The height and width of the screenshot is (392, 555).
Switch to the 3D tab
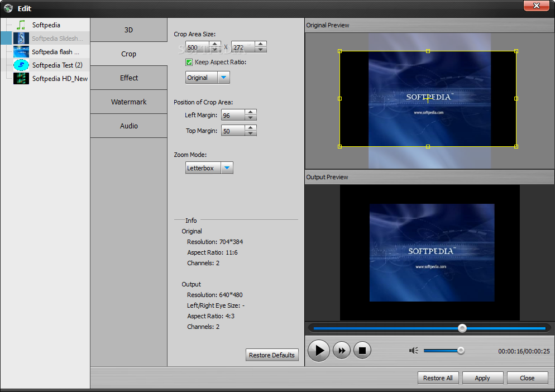tap(129, 30)
